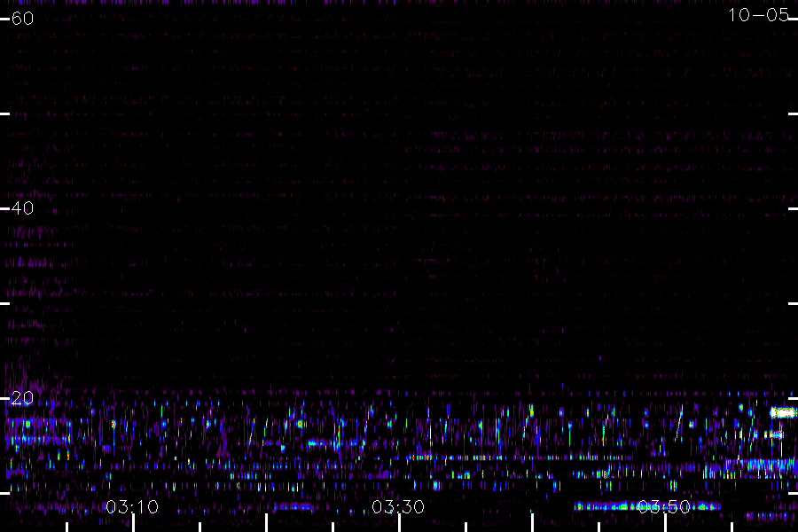The width and height of the screenshot is (798, 532).
Task: Click the 03:10 time label
Action: 132,507
